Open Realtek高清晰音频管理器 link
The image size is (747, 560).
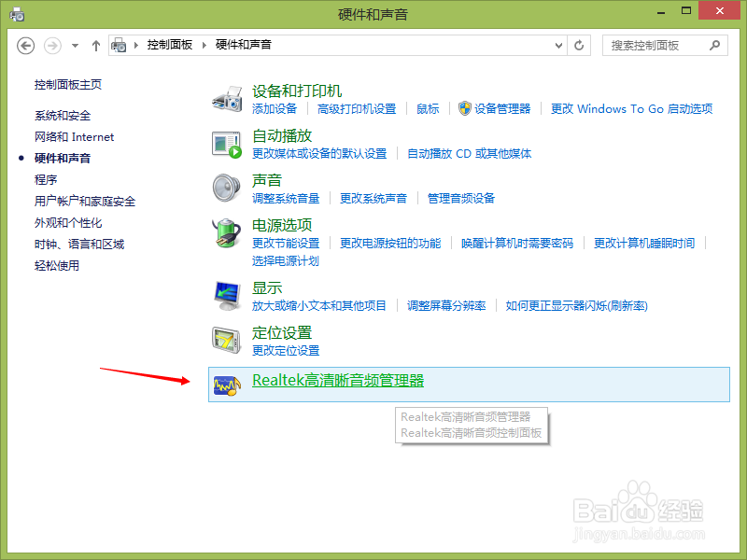click(338, 381)
